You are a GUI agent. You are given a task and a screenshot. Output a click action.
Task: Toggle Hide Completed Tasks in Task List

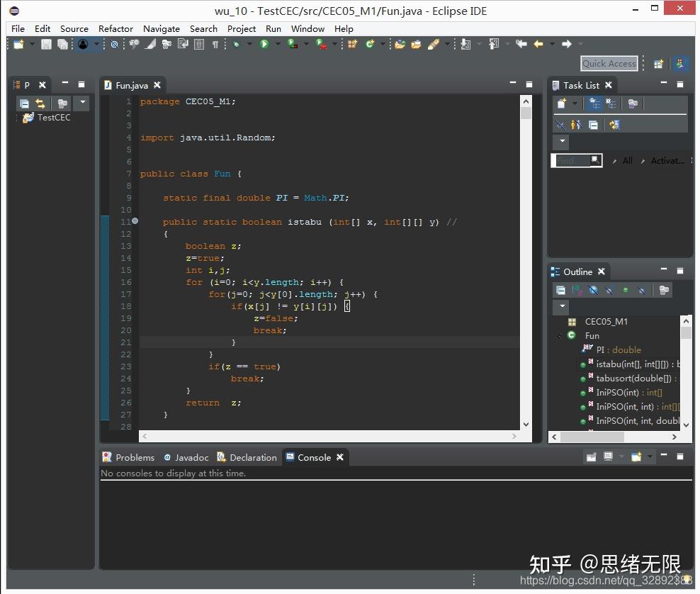click(x=560, y=125)
